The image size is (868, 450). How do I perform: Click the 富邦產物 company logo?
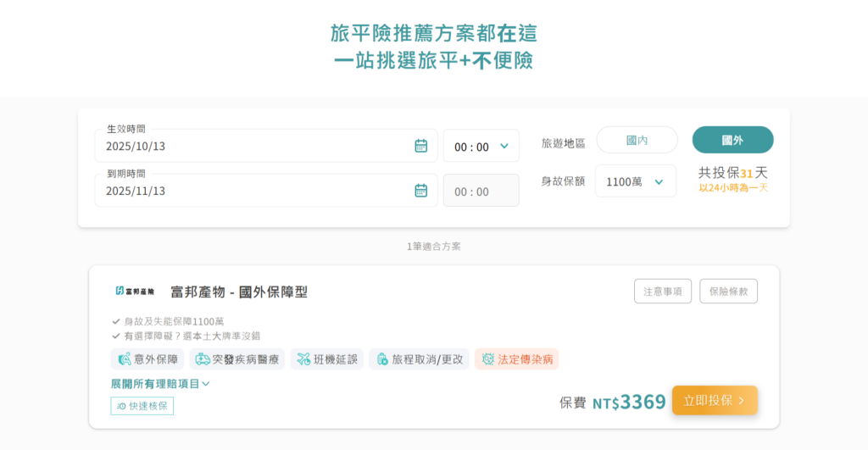[135, 292]
